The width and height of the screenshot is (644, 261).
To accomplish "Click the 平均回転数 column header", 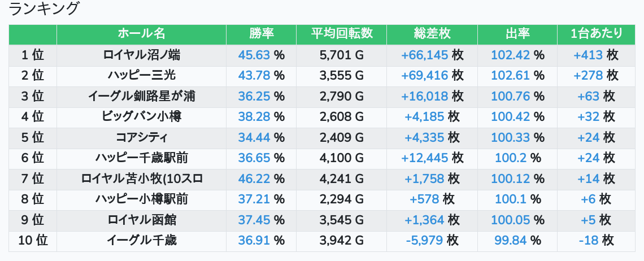I will point(341,34).
